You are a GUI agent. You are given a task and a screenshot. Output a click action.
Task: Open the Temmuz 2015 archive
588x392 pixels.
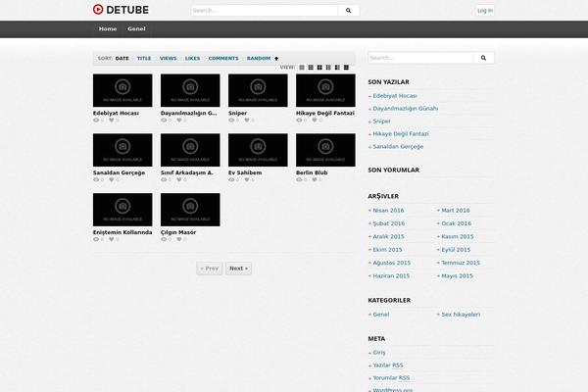(461, 263)
